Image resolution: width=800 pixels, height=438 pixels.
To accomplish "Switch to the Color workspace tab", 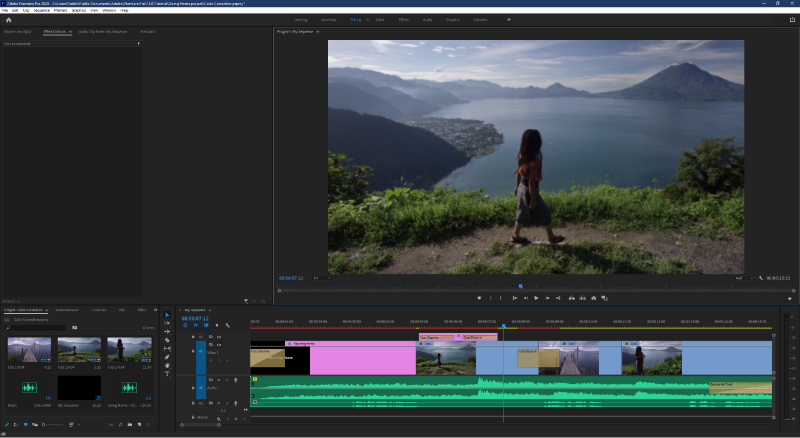I will pos(379,19).
